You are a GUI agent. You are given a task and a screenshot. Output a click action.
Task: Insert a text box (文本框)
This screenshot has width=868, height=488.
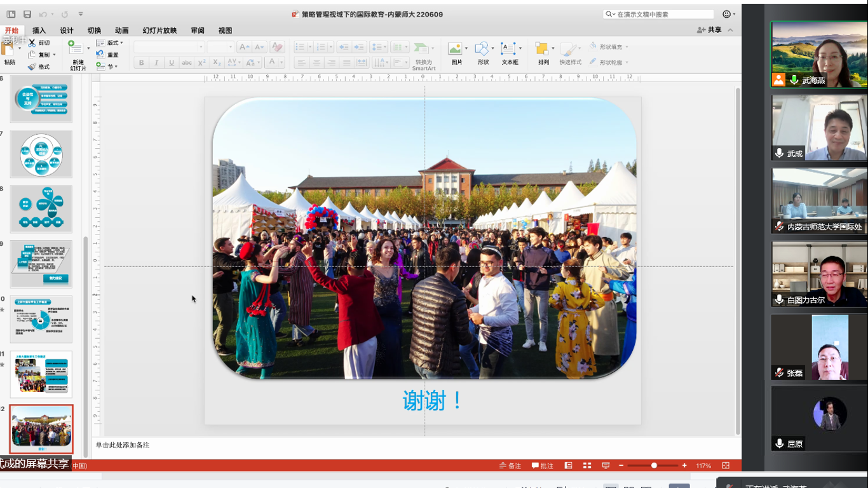click(510, 53)
